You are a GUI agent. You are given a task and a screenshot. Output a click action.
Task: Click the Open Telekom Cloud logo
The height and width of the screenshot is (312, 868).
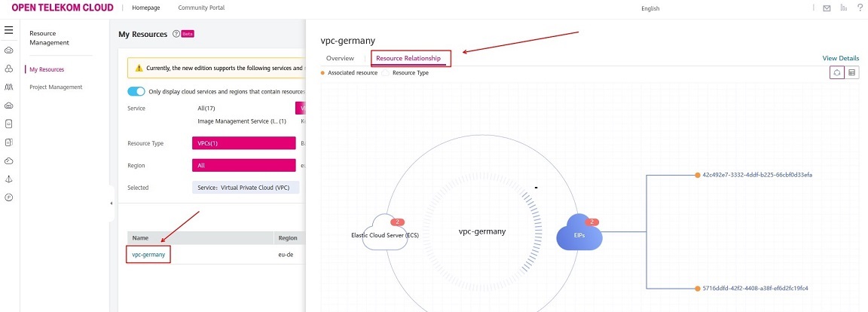pos(63,8)
